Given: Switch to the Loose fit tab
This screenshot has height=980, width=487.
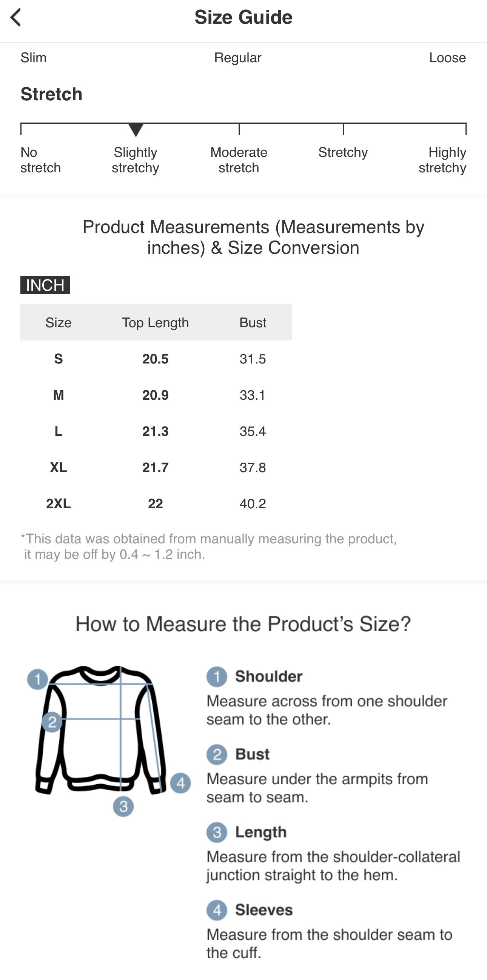Looking at the screenshot, I should (x=448, y=57).
